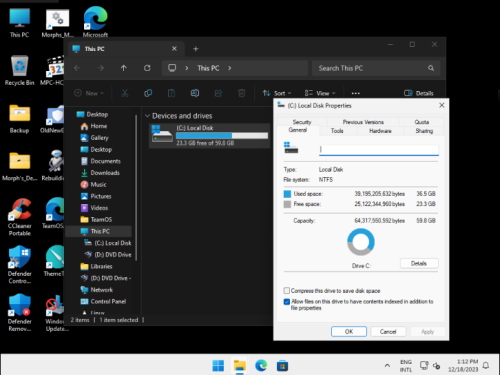The image size is (500, 375).
Task: Click the Back navigation arrow
Action: point(77,68)
